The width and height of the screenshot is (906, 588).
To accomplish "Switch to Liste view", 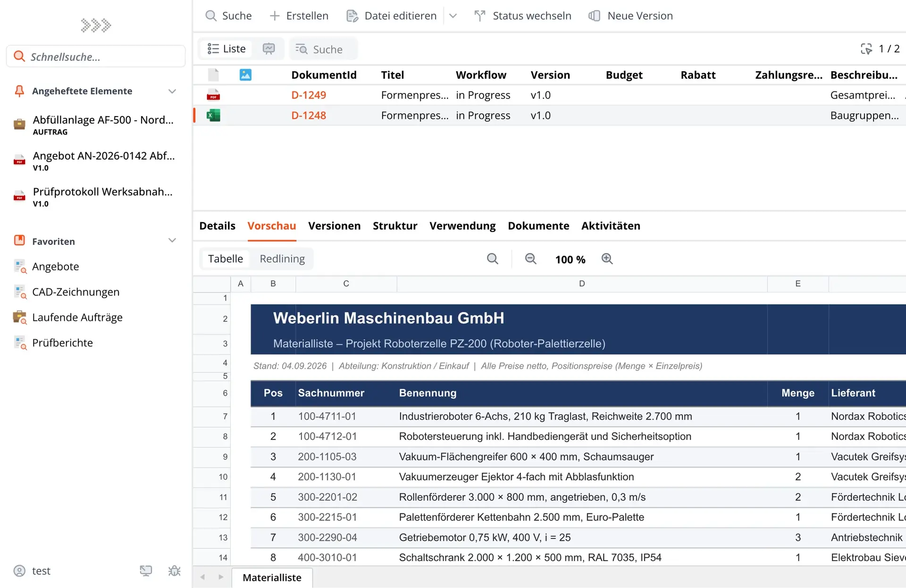I will point(227,49).
